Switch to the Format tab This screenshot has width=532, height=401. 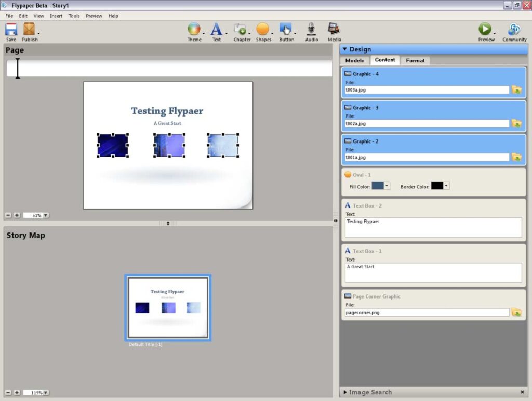(x=415, y=60)
